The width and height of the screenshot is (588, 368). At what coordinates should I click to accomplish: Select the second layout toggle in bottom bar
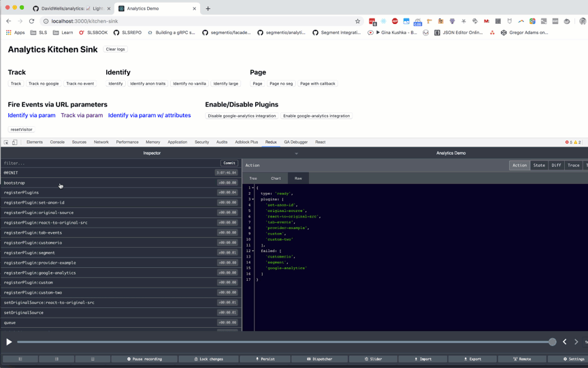point(56,359)
